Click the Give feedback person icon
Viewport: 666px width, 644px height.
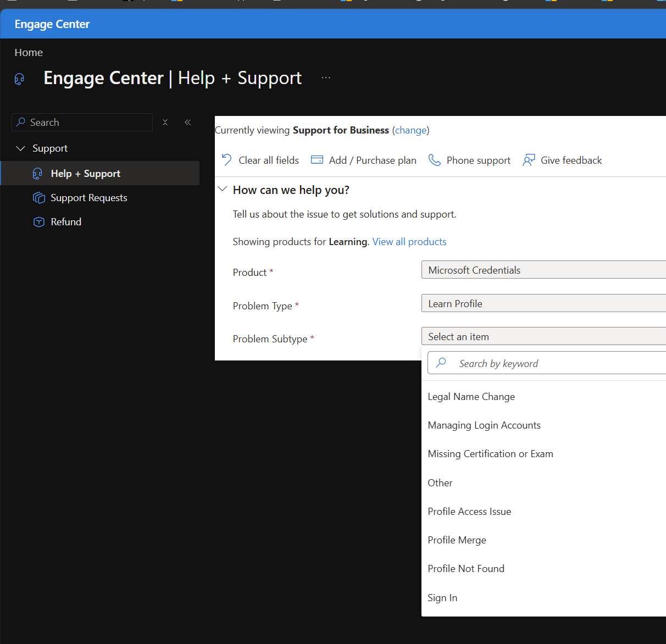pos(529,160)
